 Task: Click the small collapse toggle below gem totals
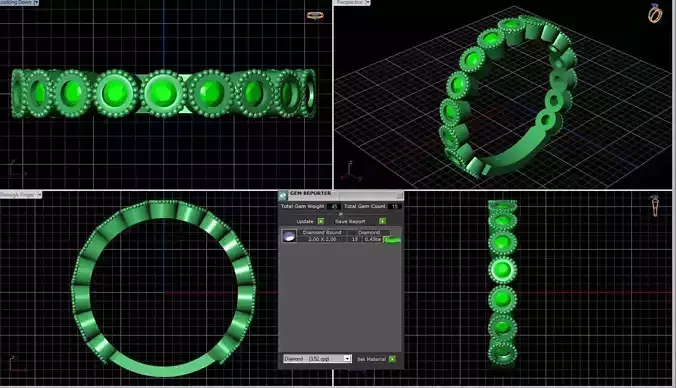coord(341,213)
